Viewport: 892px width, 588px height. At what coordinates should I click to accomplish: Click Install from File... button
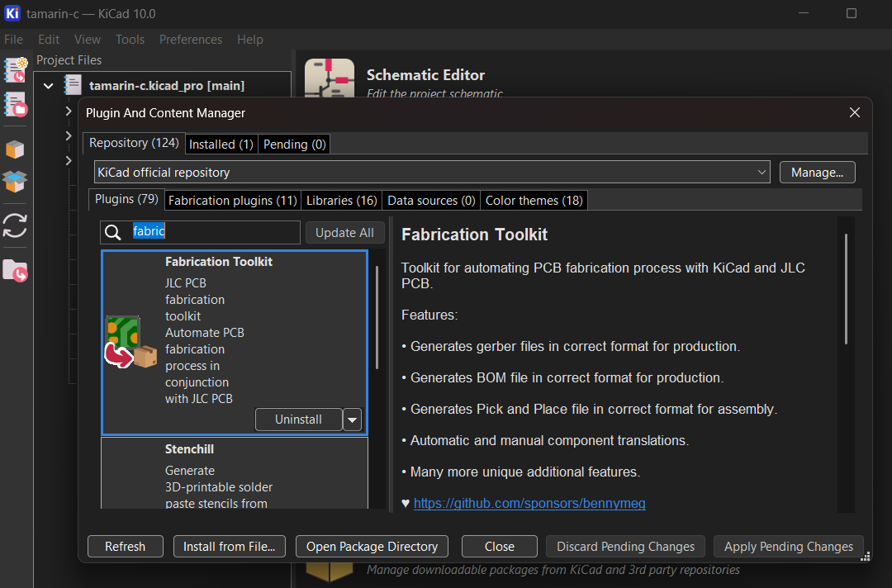click(230, 547)
